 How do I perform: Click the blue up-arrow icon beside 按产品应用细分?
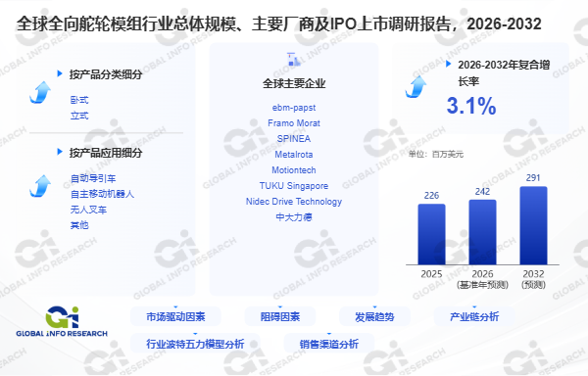pos(40,186)
